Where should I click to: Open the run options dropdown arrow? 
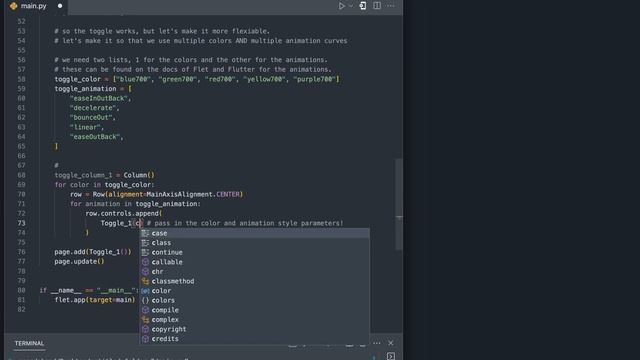351,6
